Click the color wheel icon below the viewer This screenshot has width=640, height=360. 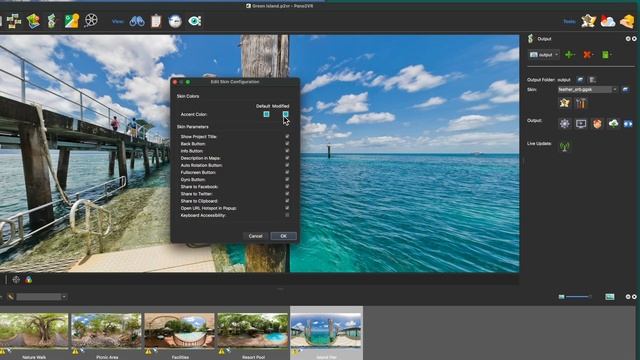click(x=28, y=280)
